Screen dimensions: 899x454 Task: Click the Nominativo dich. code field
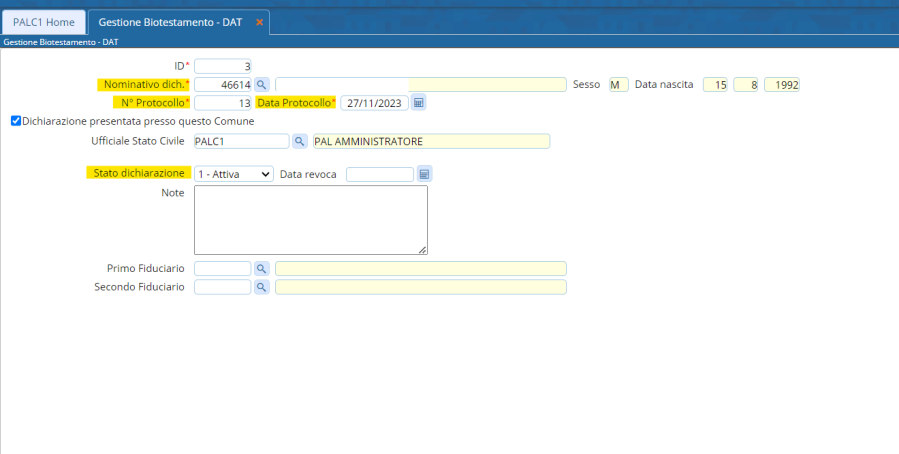click(x=222, y=85)
